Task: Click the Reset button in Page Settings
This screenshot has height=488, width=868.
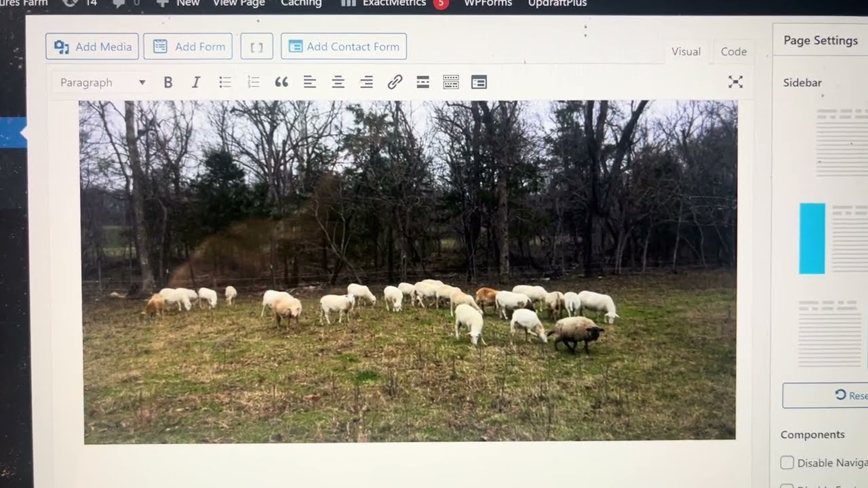Action: 825,395
